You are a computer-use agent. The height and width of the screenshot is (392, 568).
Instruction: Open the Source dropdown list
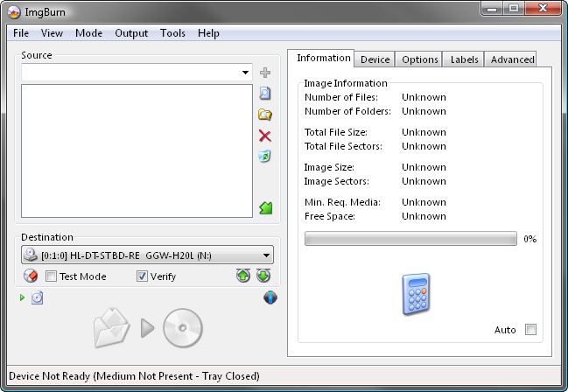tap(246, 73)
